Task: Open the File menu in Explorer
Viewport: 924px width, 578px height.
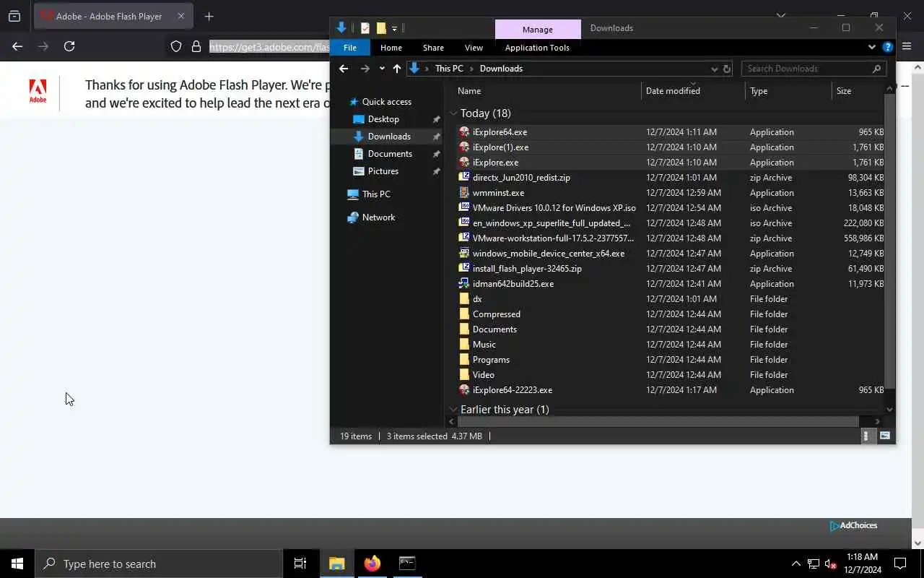Action: [x=350, y=48]
